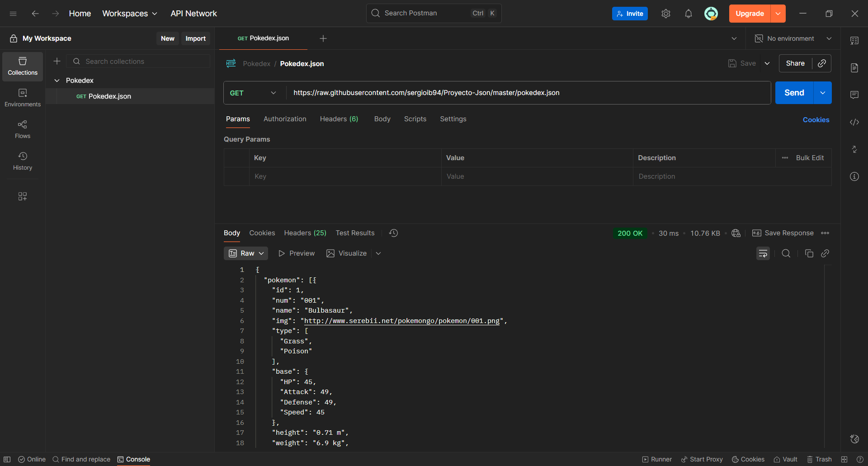868x466 pixels.
Task: Collapse the Pokedex collection tree
Action: click(x=57, y=81)
